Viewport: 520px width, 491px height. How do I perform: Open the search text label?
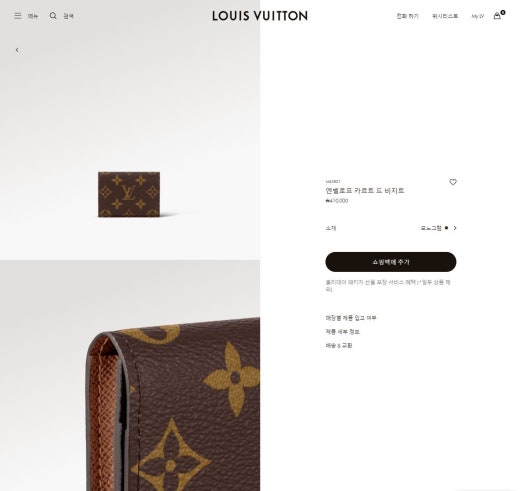[x=69, y=16]
